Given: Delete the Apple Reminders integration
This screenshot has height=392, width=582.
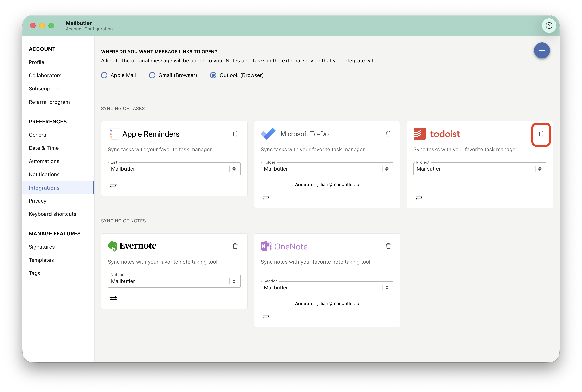Looking at the screenshot, I should click(235, 134).
